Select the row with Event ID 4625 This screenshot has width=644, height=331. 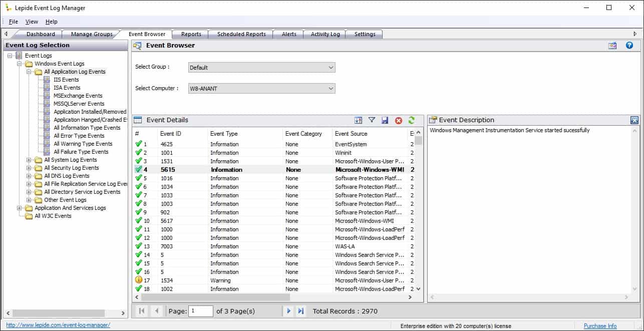(274, 144)
